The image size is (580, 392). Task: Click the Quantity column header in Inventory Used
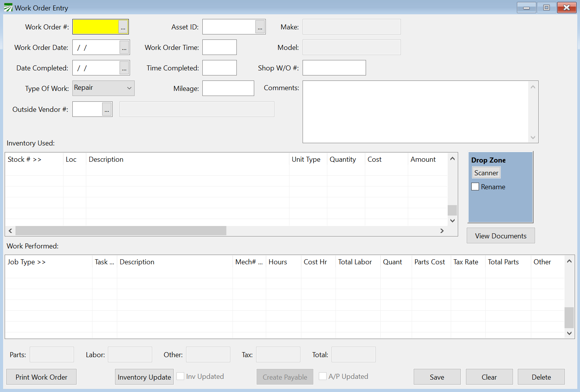(342, 159)
